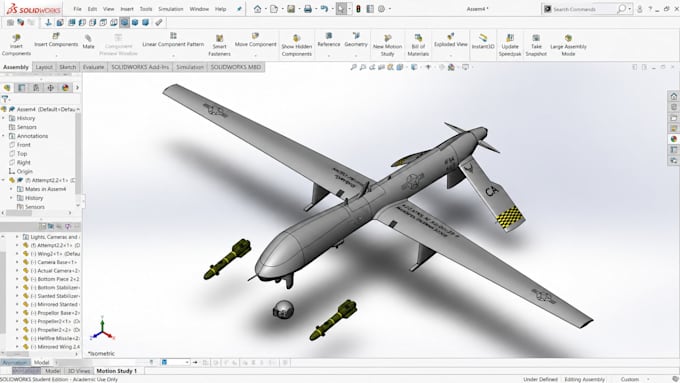Switch to the Evaluate tab
The image size is (680, 383).
coord(93,67)
